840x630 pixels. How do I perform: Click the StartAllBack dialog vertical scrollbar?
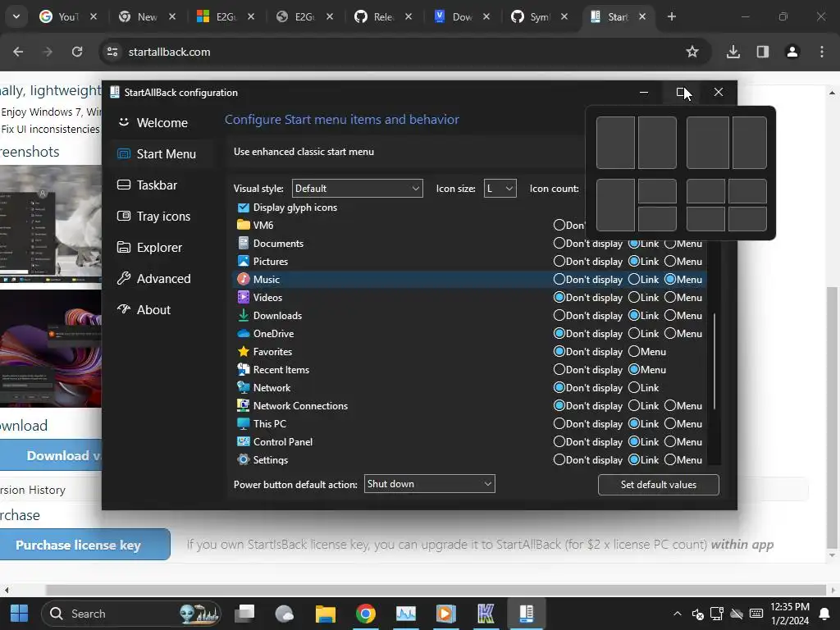[714, 362]
